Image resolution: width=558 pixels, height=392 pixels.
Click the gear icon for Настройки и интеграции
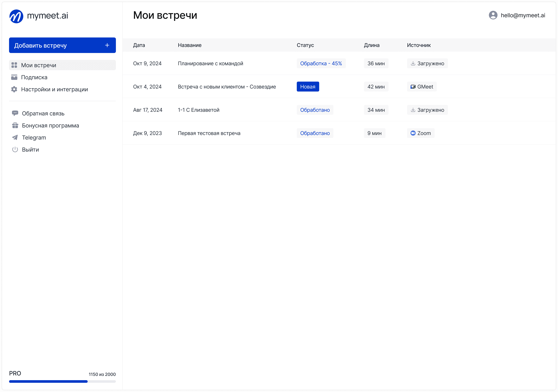pyautogui.click(x=14, y=89)
